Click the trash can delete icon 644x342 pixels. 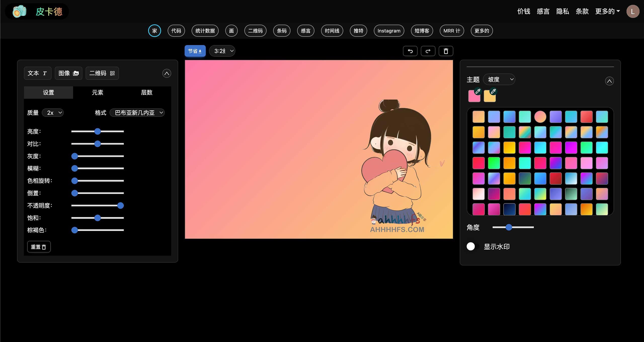tap(446, 51)
